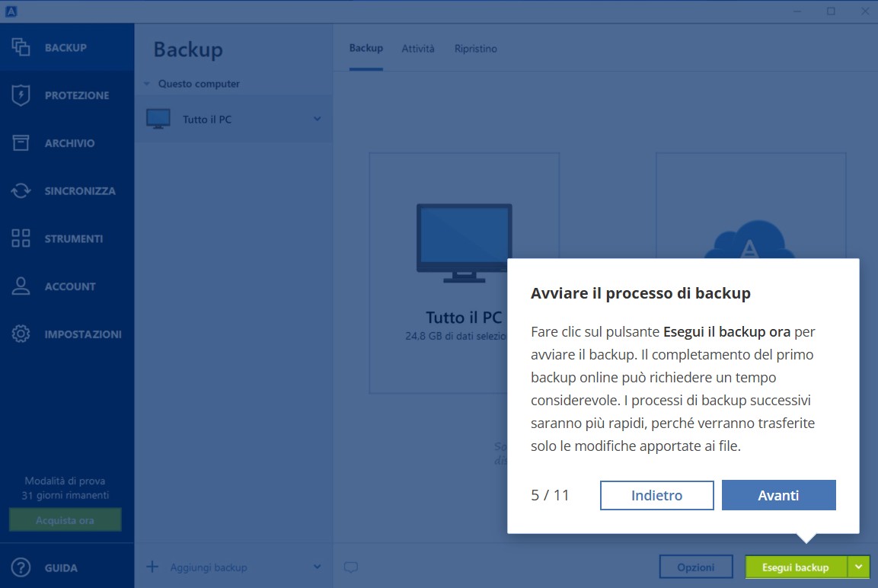Select the Tutto il PC source tile
This screenshot has height=588, width=878.
point(437,272)
